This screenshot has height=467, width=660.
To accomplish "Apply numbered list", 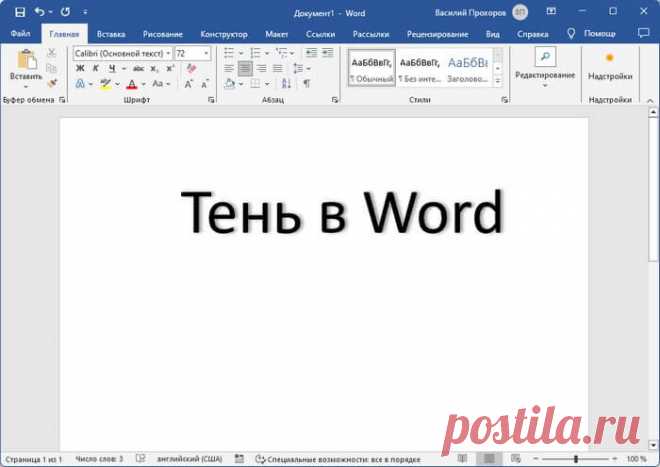I will point(255,53).
